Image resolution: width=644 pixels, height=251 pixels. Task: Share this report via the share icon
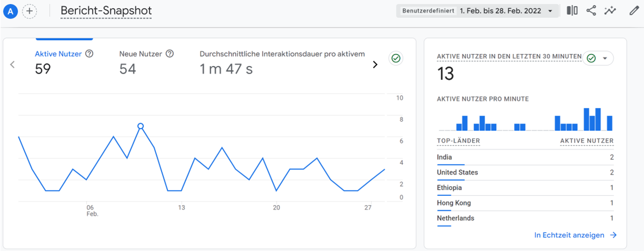591,11
